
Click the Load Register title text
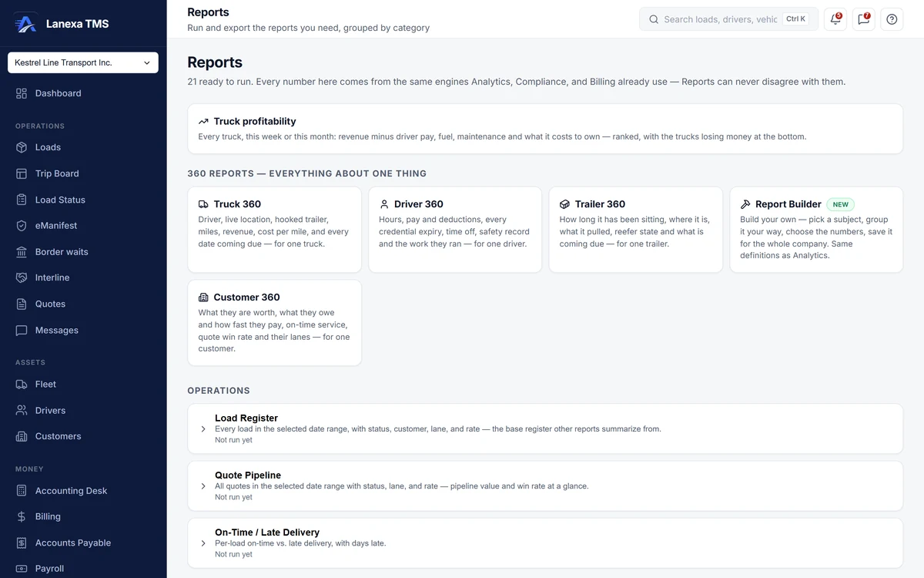pos(246,418)
